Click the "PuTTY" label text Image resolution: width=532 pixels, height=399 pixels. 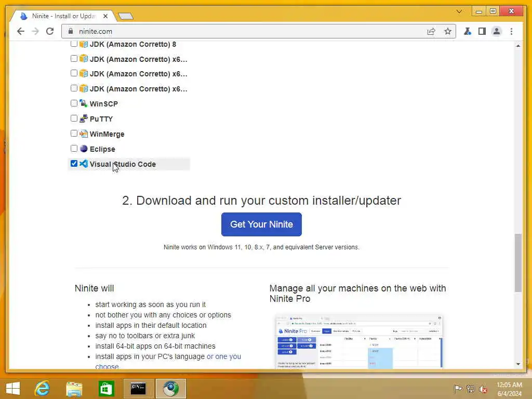tap(101, 119)
